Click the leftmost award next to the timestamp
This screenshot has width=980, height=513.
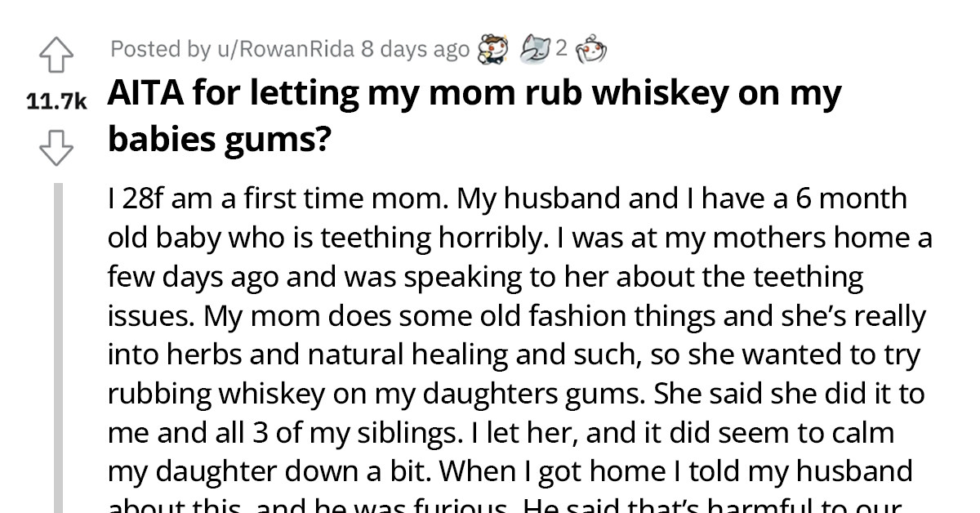pos(492,49)
